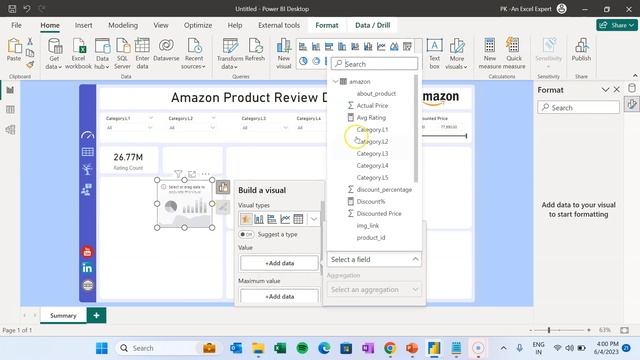Click +Add data under Value
Image resolution: width=640 pixels, height=360 pixels.
pos(279,263)
